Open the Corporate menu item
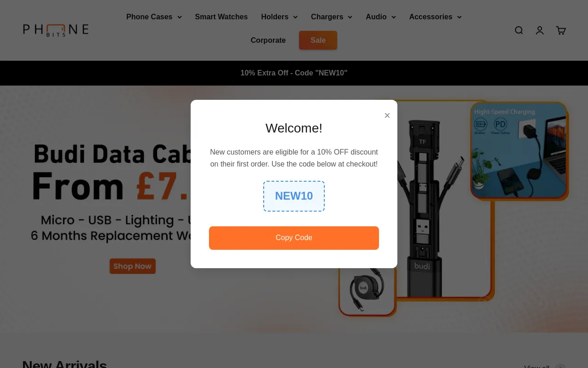588x368 pixels. [x=268, y=40]
